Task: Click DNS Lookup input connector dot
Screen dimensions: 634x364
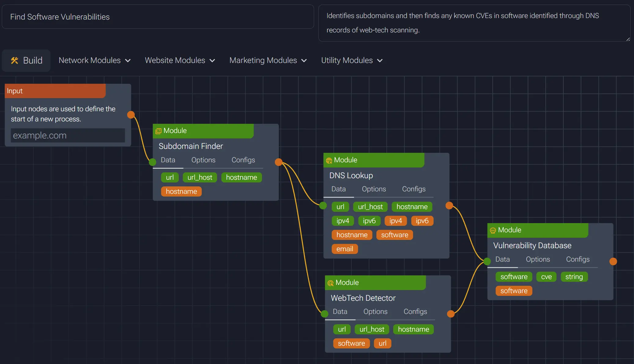Action: pos(323,206)
